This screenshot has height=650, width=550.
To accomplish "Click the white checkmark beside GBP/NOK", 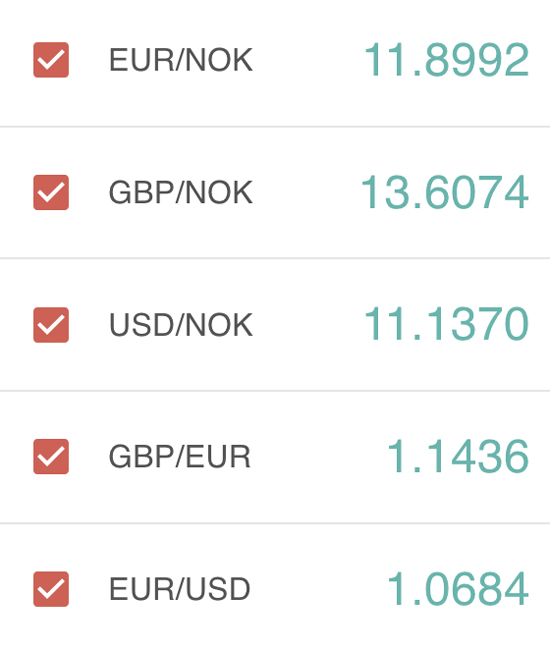I will tap(51, 193).
